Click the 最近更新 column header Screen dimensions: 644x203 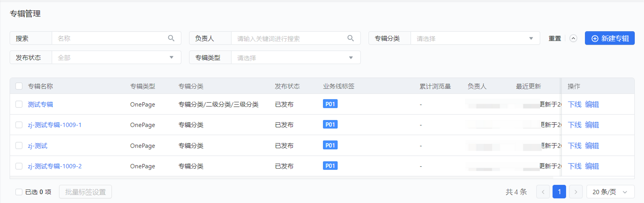coord(529,86)
